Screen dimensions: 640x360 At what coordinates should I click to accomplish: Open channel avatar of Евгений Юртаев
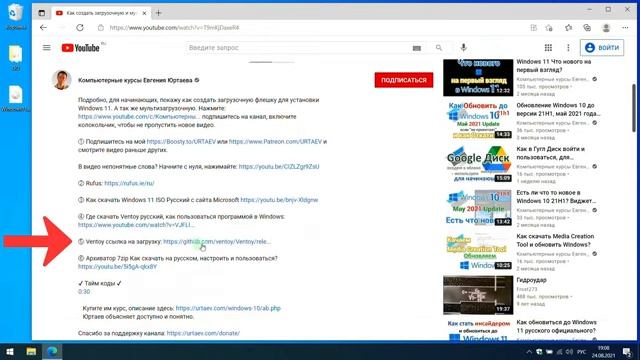pos(62,80)
